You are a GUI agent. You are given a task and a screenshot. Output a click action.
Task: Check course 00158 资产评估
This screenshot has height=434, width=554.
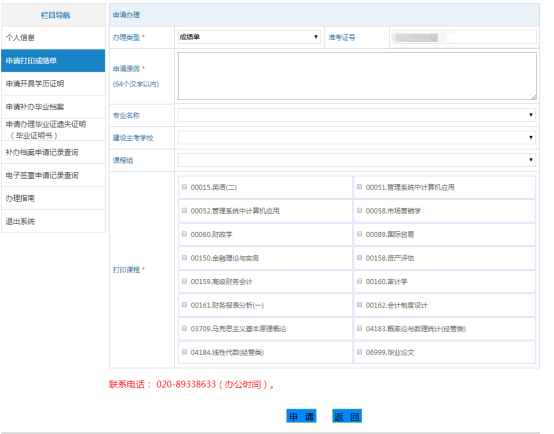(359, 258)
